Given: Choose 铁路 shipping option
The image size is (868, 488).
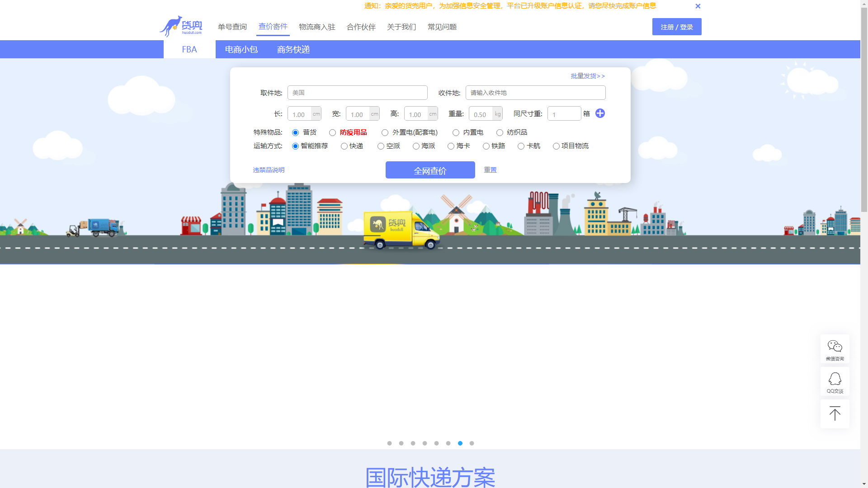Looking at the screenshot, I should coord(486,146).
